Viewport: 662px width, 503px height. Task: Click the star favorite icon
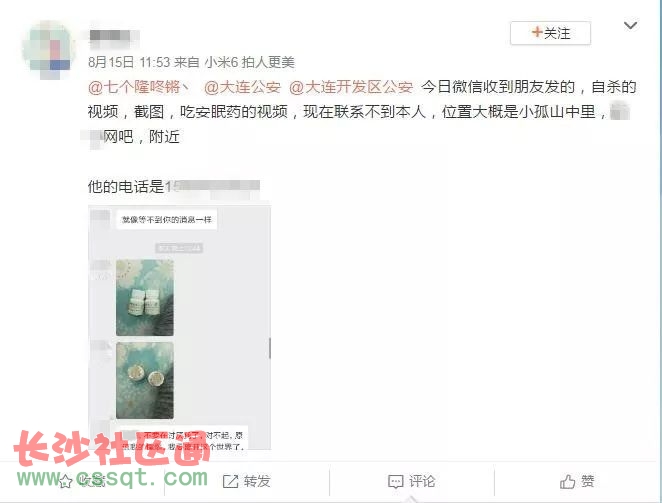(x=65, y=481)
